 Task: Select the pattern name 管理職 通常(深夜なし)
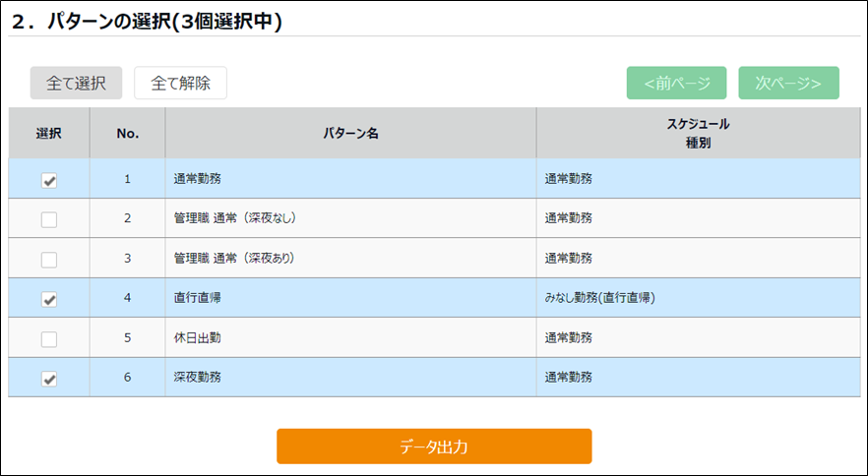pyautogui.click(x=235, y=218)
